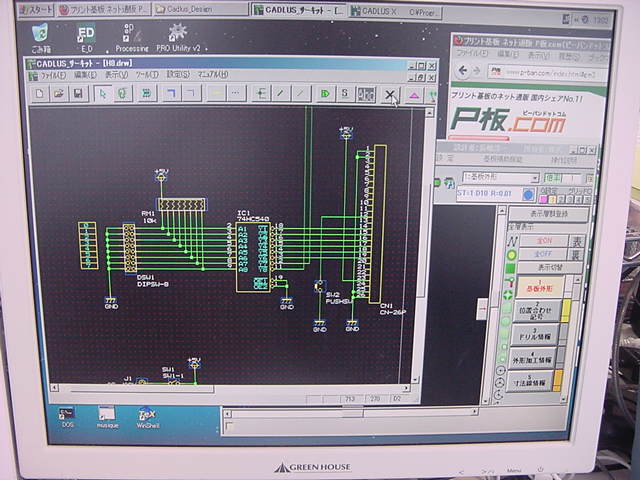This screenshot has height=480, width=640.
Task: Click the green component placement icon
Action: 147,93
